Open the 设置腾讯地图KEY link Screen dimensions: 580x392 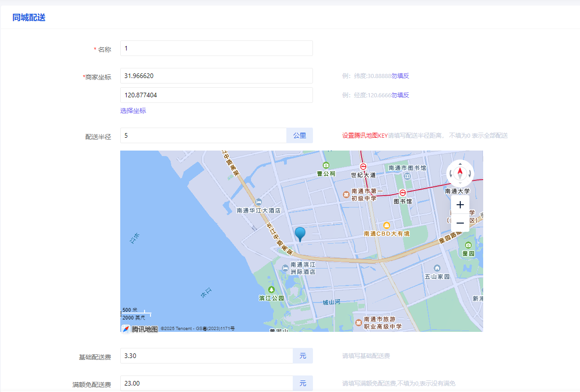(x=365, y=135)
